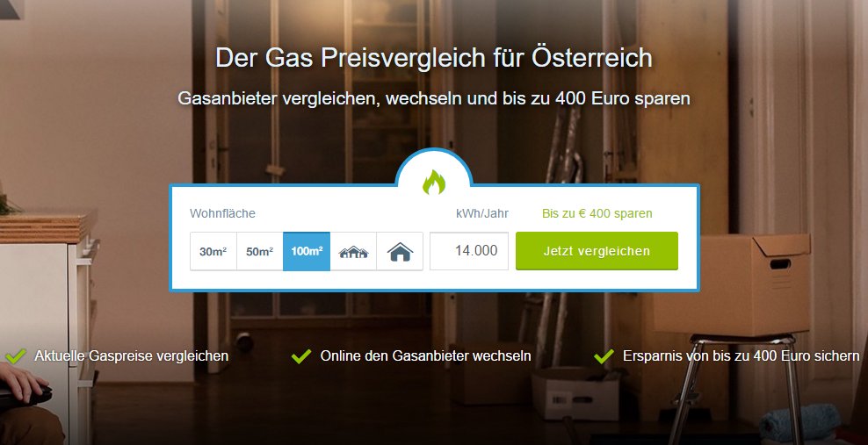The height and width of the screenshot is (445, 868).
Task: Click 'Aktuelle Gaspreise vergleichen' text
Action: click(x=131, y=356)
